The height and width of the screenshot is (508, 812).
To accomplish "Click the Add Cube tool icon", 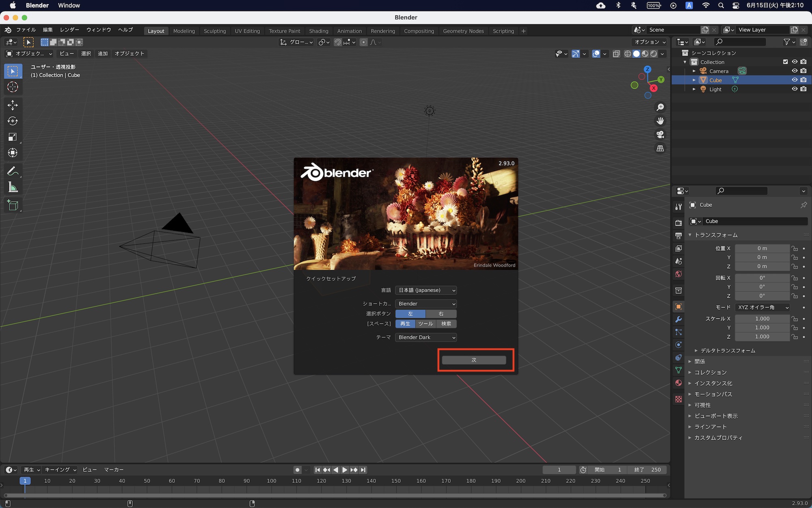I will [13, 205].
